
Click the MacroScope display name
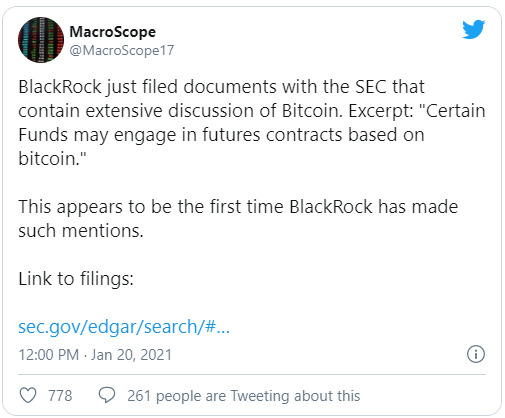(112, 32)
